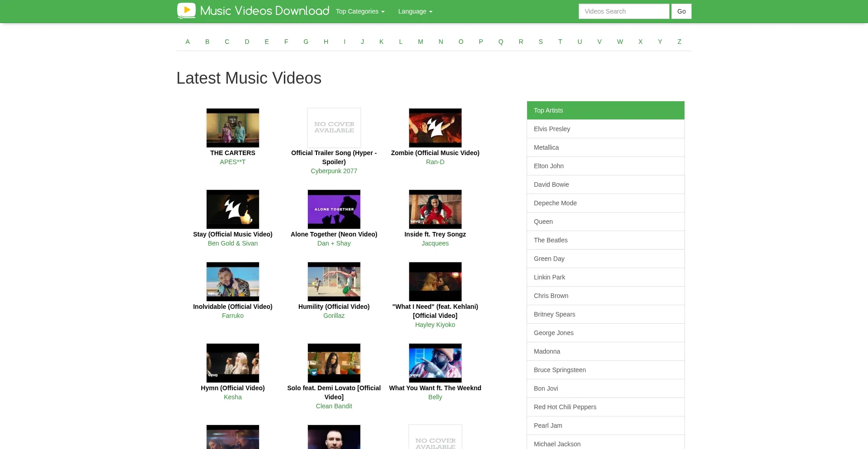Select letter Q in alphabet index

click(501, 42)
